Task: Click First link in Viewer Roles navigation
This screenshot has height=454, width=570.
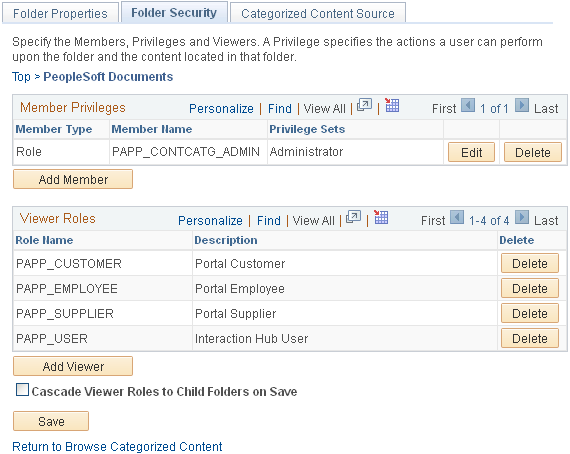Action: 433,221
